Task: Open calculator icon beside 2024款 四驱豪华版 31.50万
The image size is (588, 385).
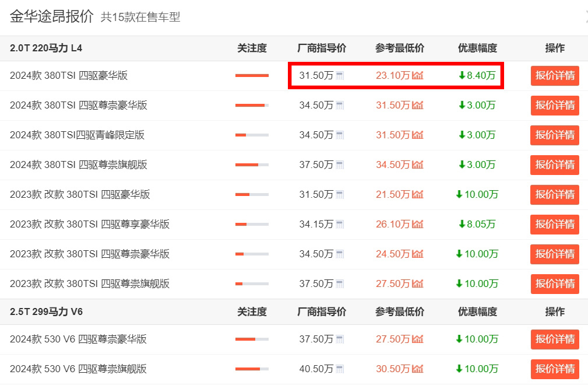Action: click(340, 76)
